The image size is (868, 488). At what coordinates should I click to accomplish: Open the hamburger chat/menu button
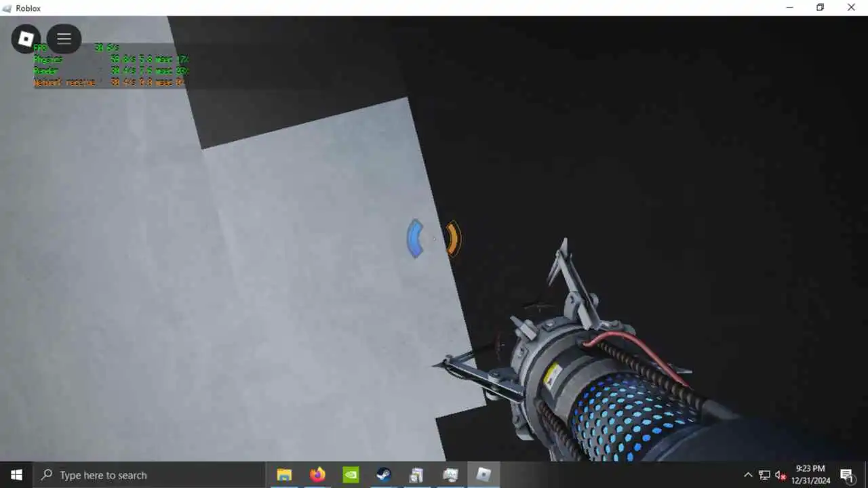(x=64, y=39)
